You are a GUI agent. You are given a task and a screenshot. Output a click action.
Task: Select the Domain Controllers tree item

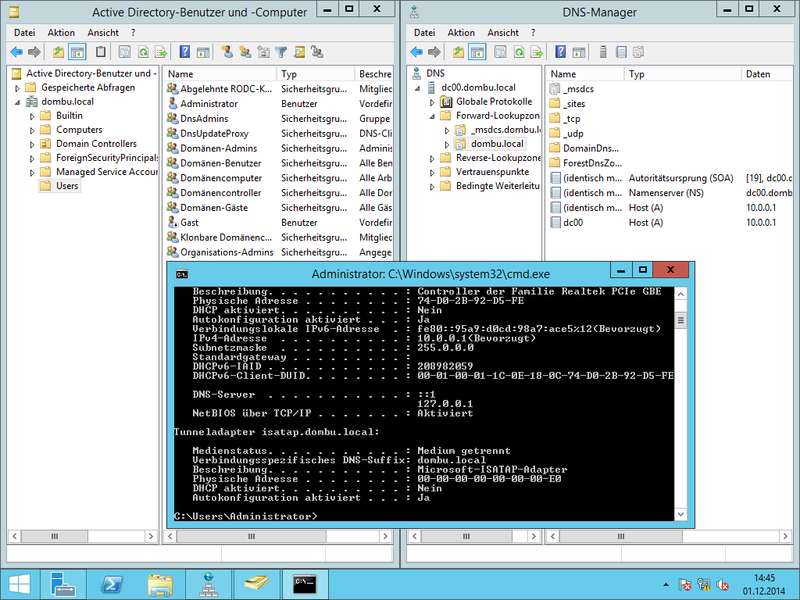click(96, 144)
